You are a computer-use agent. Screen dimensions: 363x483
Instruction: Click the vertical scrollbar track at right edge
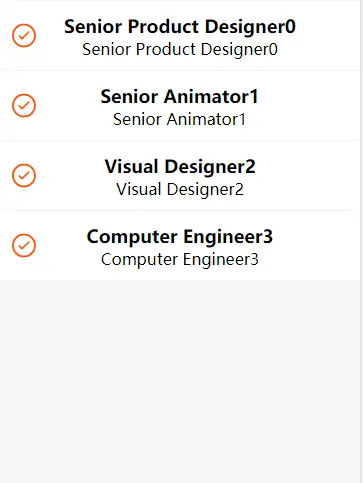click(362, 241)
